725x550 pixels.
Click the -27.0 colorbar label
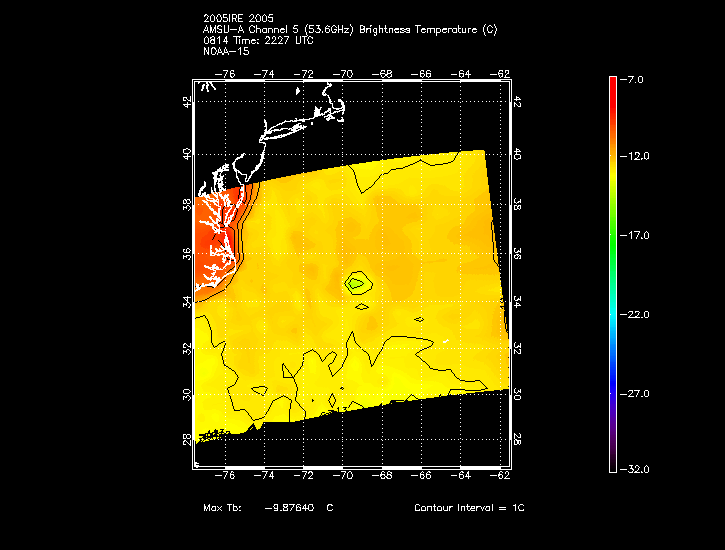point(635,394)
